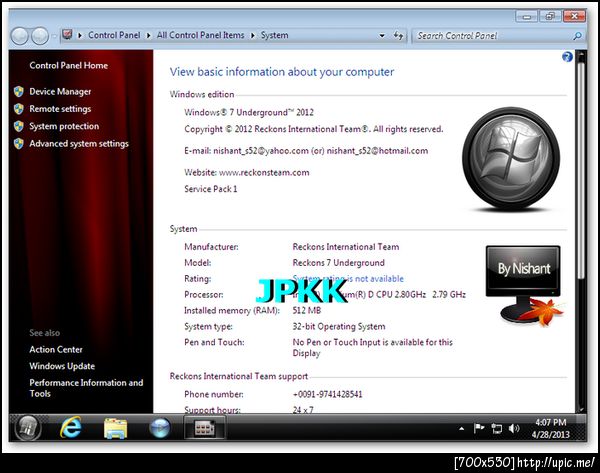Image resolution: width=600 pixels, height=473 pixels.
Task: Select All Control Panel Items breadcrumb
Action: [200, 35]
